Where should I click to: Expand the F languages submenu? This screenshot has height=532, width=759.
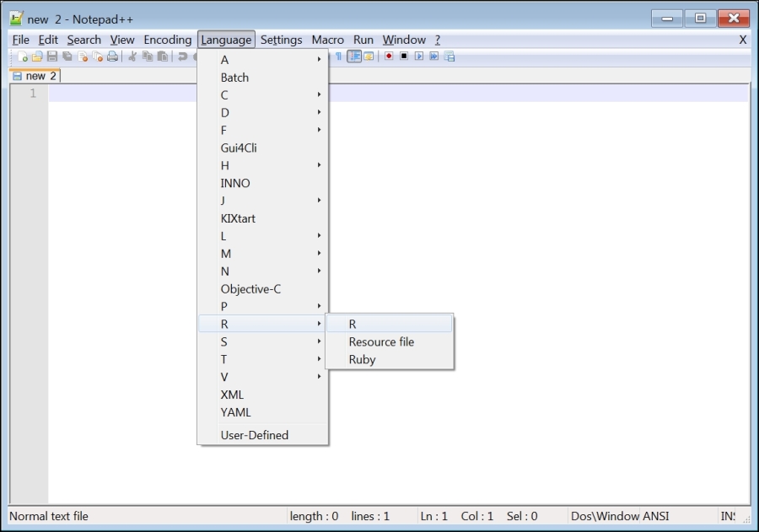click(x=263, y=130)
